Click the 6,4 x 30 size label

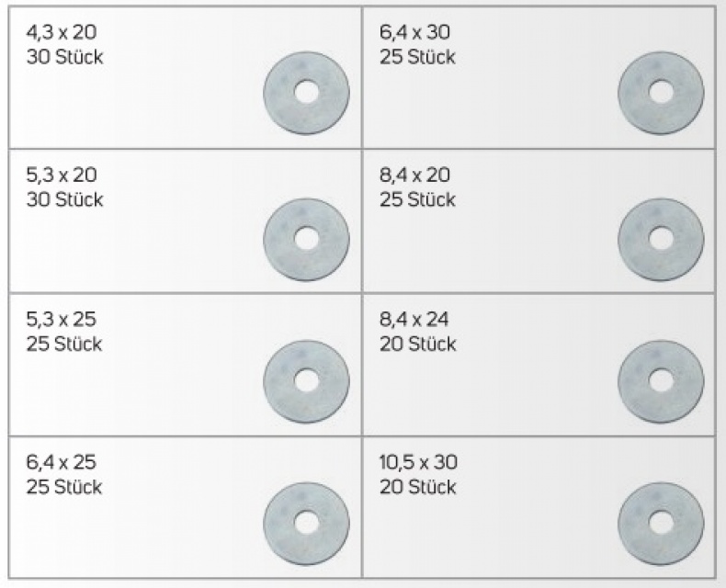click(414, 32)
